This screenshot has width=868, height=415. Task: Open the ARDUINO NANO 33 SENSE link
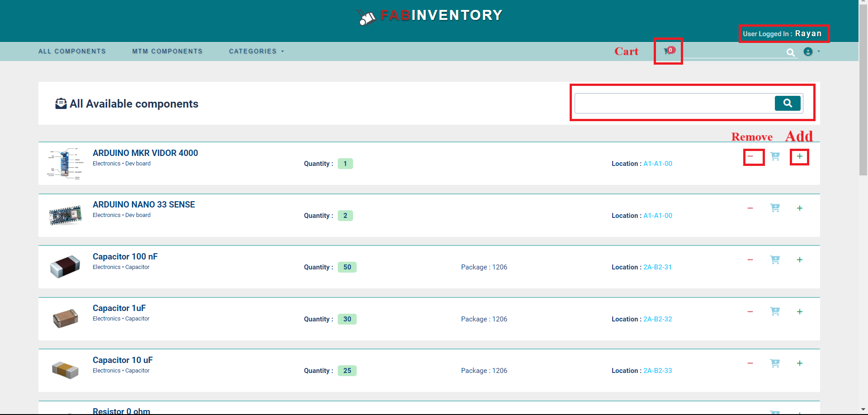tap(144, 205)
